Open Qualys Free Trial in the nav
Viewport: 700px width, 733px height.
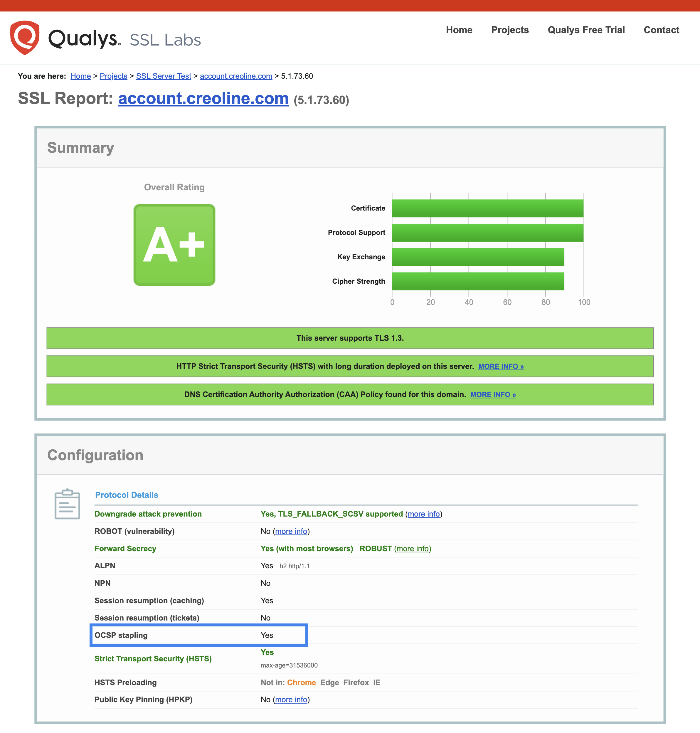[x=586, y=30]
